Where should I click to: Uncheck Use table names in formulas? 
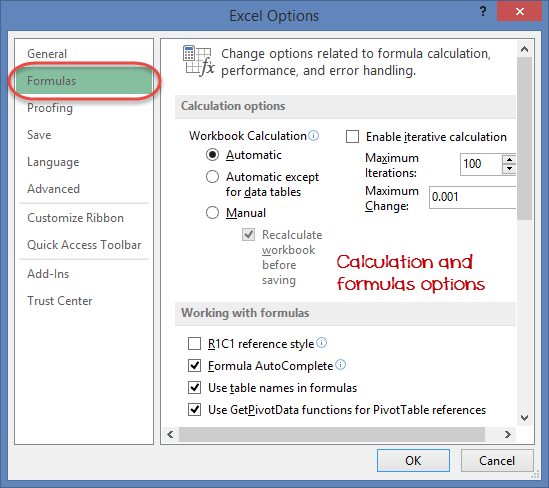[194, 388]
